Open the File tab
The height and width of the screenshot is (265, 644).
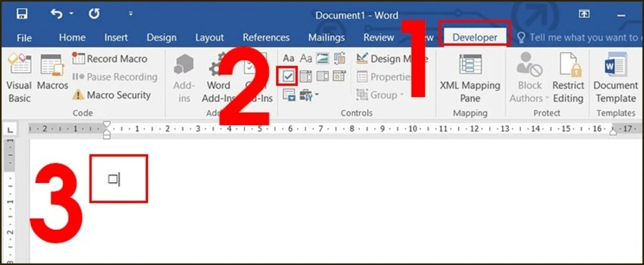click(x=24, y=38)
